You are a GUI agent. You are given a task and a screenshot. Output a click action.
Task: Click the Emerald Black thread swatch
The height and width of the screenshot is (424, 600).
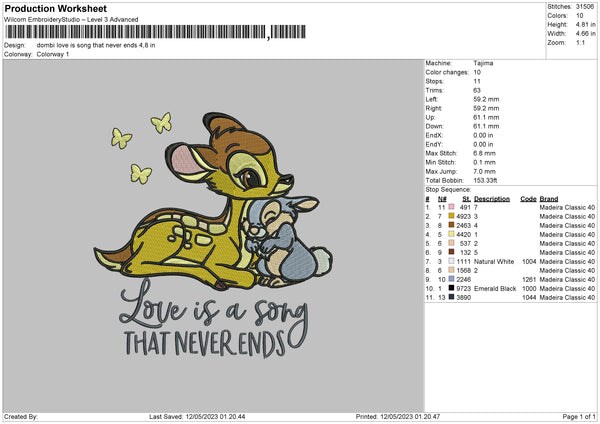(x=452, y=288)
